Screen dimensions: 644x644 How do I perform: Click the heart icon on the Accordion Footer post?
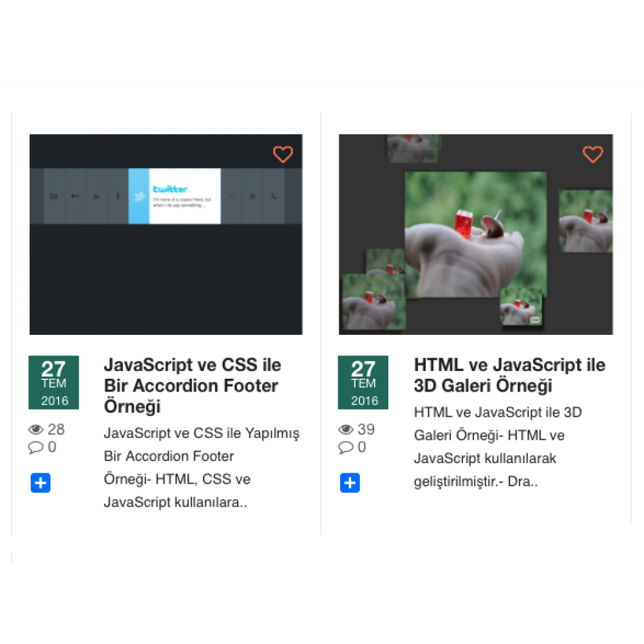pyautogui.click(x=283, y=155)
